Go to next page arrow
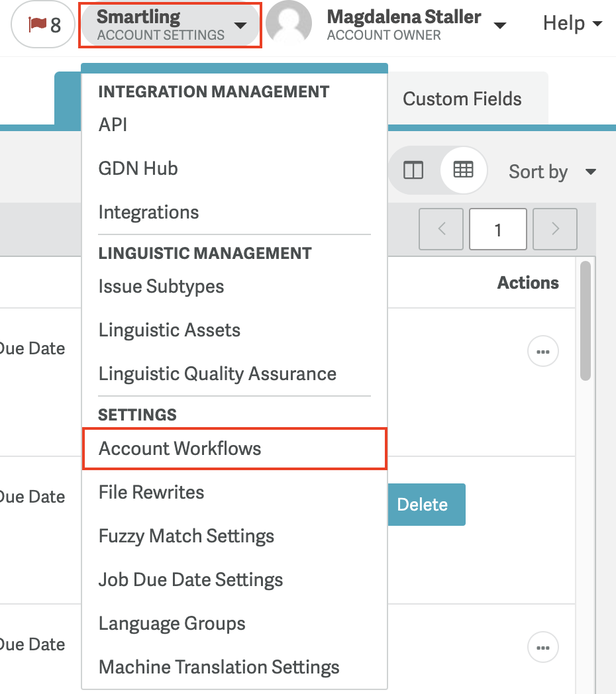This screenshot has width=616, height=694. 555,229
